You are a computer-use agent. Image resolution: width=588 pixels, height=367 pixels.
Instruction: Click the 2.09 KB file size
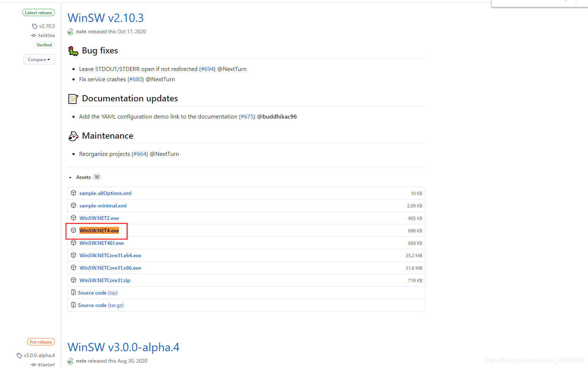[414, 206]
